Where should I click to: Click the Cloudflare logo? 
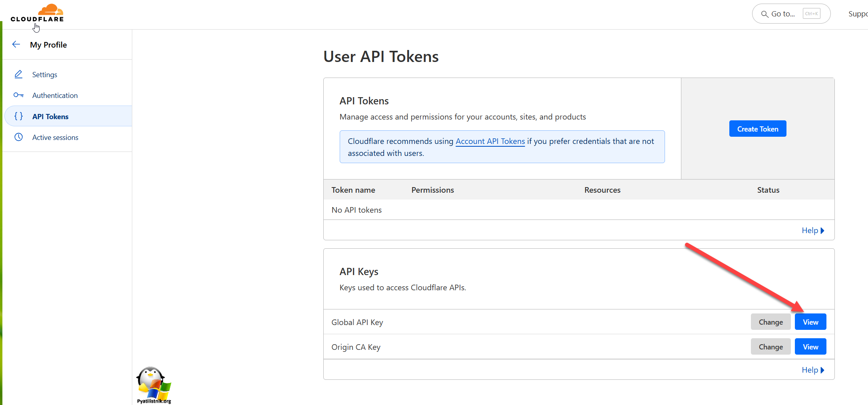coord(37,13)
